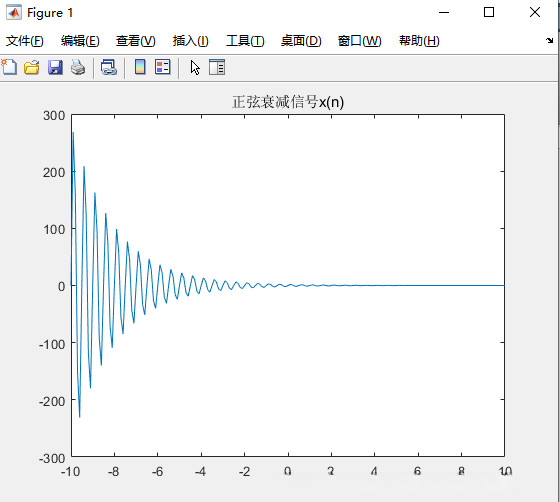Click the Link Plot toolbar icon

click(x=109, y=67)
